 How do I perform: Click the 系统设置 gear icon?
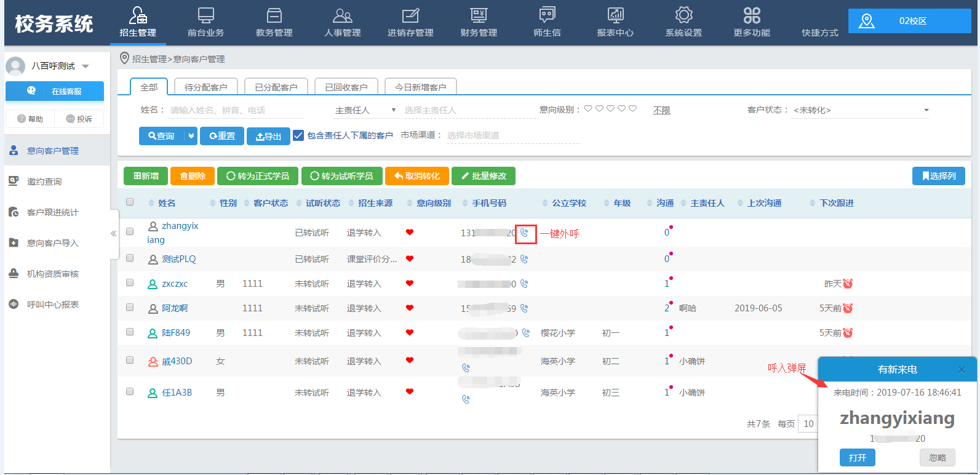point(683,15)
